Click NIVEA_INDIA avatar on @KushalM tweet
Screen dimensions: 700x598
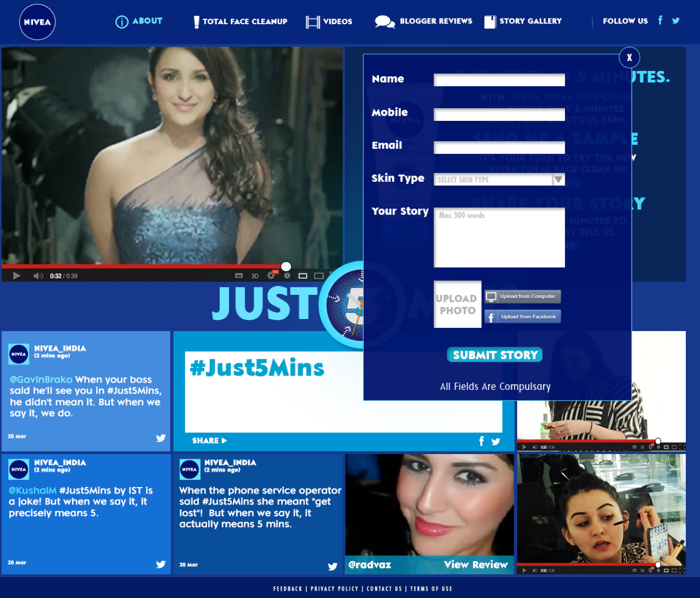click(x=19, y=469)
